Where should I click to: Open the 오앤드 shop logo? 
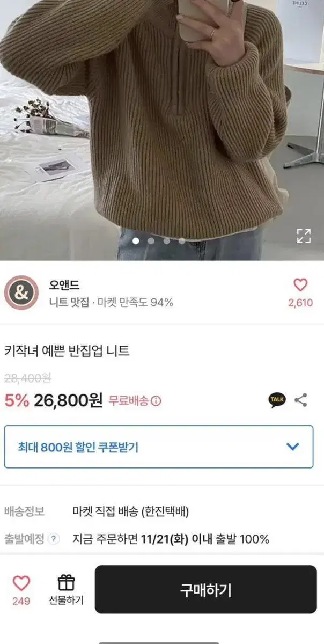[x=21, y=292]
